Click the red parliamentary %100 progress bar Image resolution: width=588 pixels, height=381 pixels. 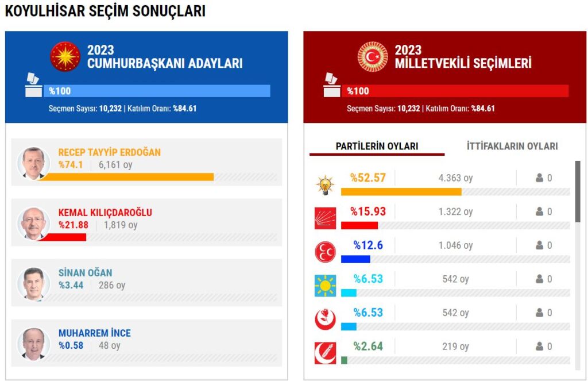[455, 91]
